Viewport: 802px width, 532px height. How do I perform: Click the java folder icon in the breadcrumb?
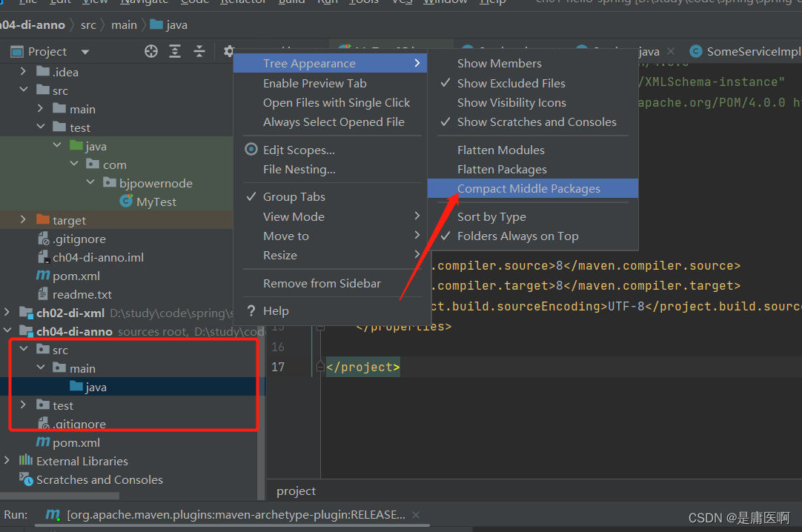pyautogui.click(x=156, y=24)
